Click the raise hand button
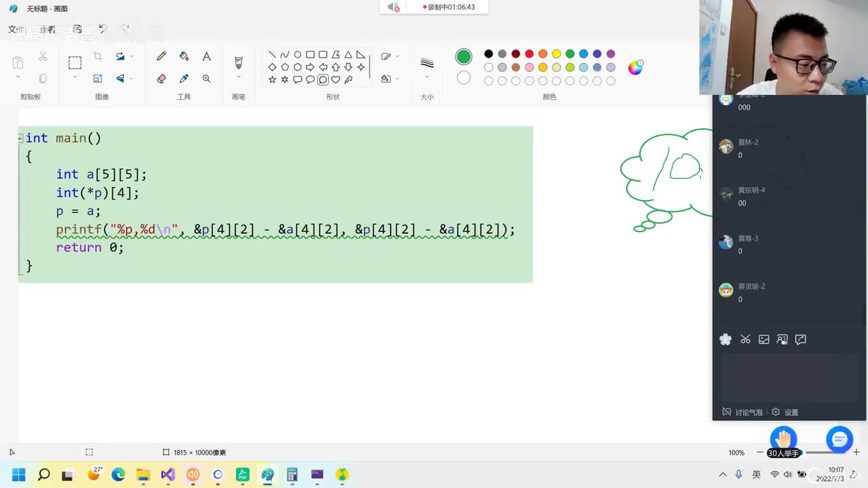Screen dimensions: 868x488 pyautogui.click(x=784, y=439)
